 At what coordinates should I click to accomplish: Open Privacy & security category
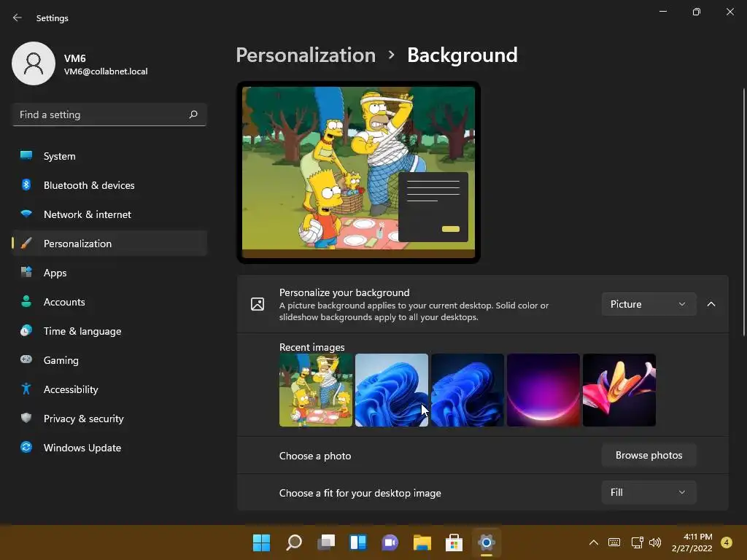[x=109, y=419]
